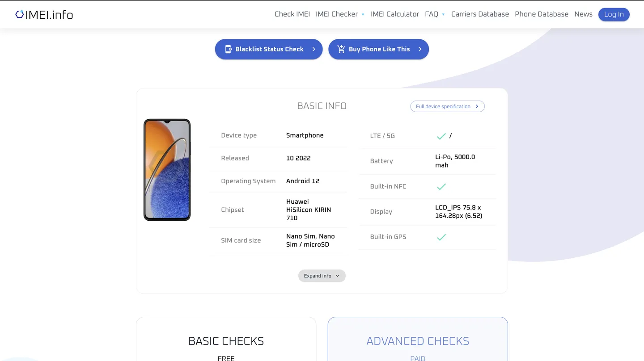Click the 'Chipset' label
644x361 pixels.
233,210
